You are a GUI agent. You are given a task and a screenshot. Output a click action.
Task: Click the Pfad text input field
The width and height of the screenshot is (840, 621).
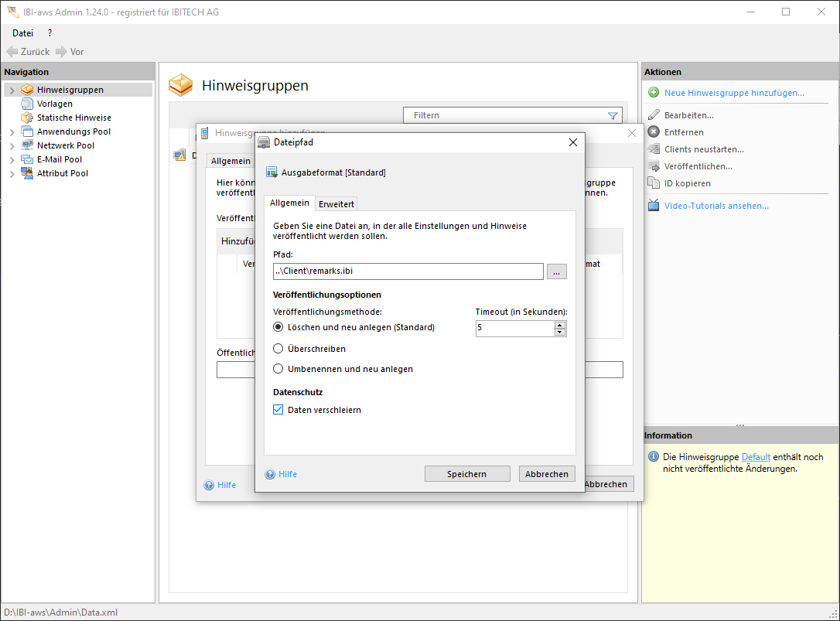[x=408, y=271]
